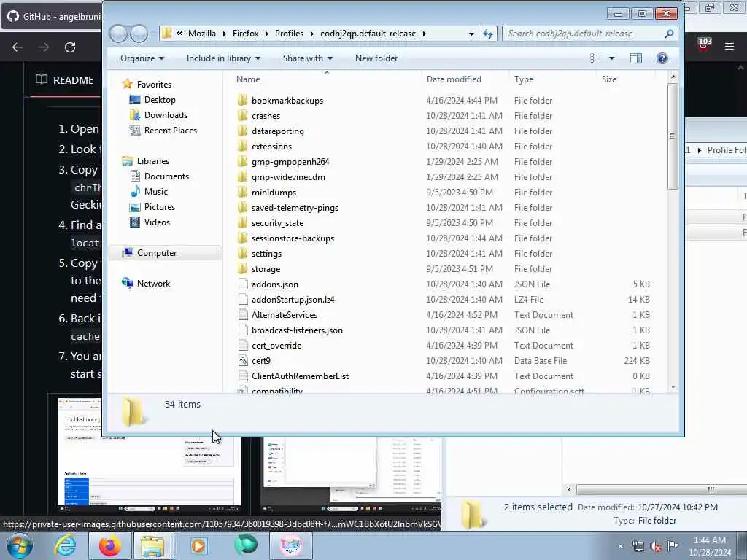
Task: Select the sessionstore-backups folder
Action: point(293,238)
